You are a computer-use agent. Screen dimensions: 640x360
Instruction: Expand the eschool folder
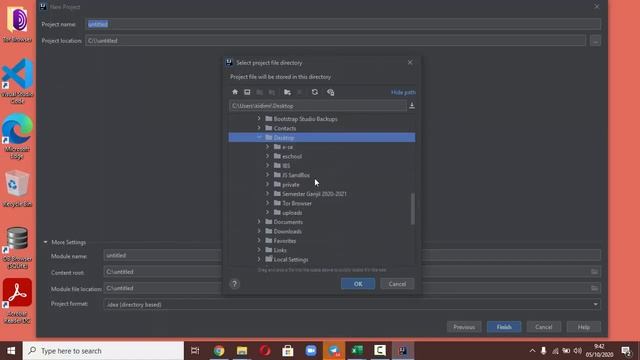267,156
